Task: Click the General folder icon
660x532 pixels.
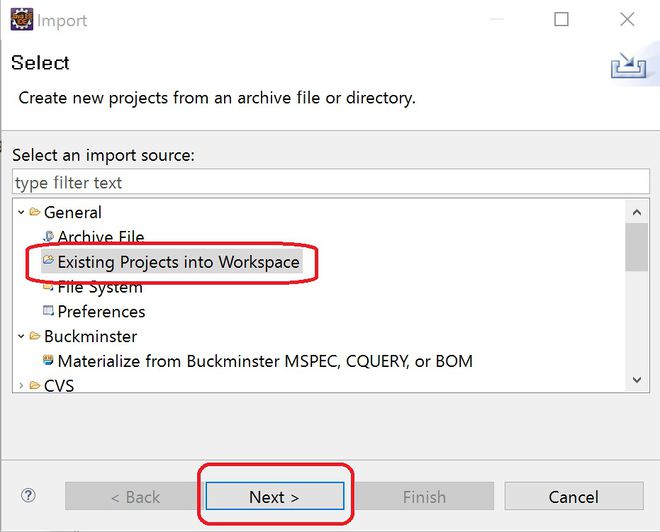Action: [x=35, y=212]
